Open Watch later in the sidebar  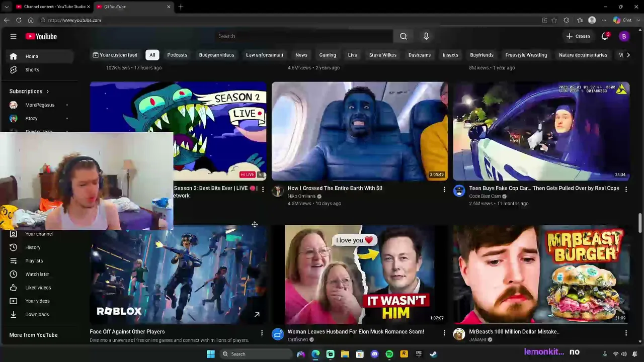click(x=37, y=274)
